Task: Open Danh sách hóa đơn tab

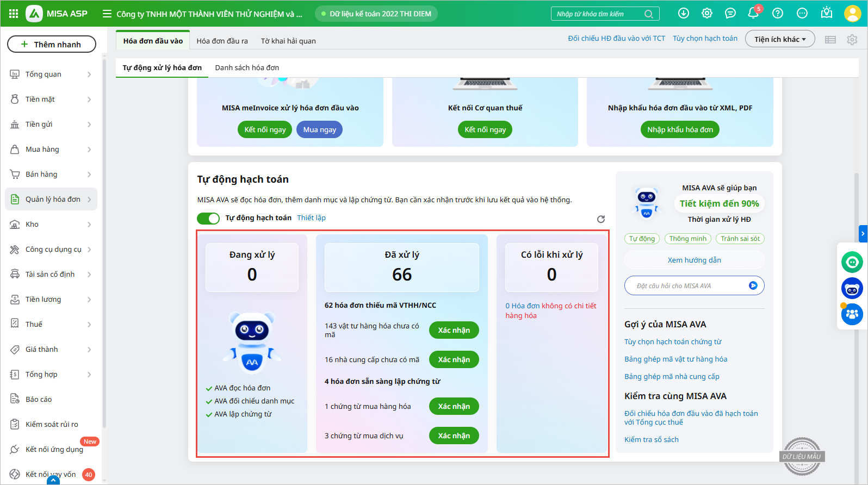Action: (247, 68)
